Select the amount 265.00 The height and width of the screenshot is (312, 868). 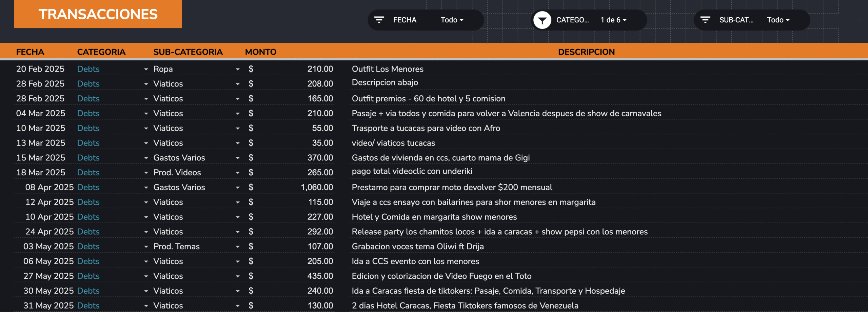click(320, 172)
